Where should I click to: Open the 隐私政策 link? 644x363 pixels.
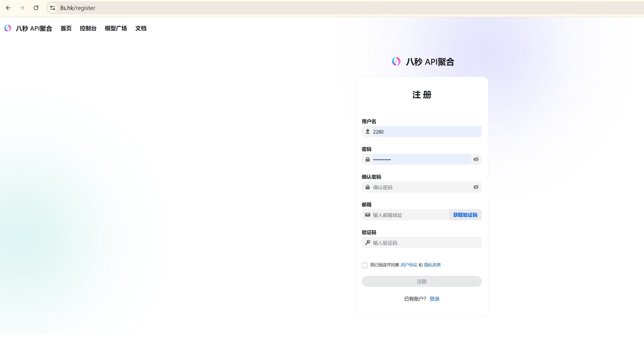coord(432,265)
